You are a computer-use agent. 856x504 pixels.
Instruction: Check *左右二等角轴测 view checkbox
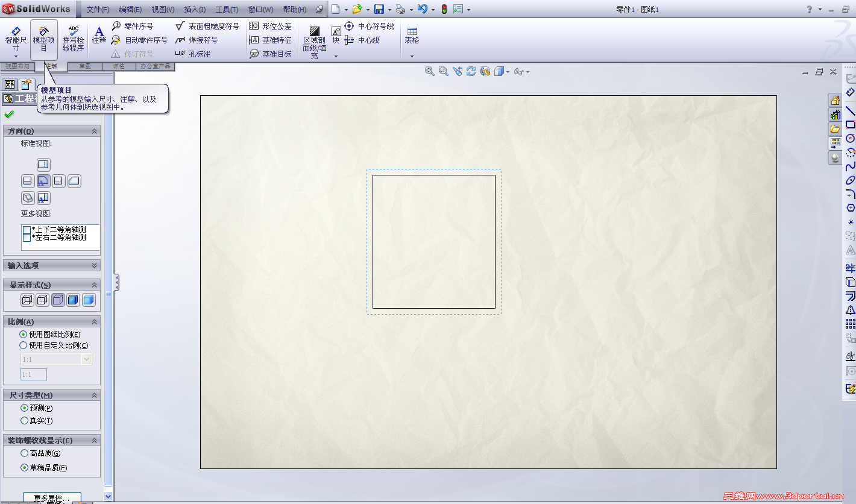[x=27, y=238]
